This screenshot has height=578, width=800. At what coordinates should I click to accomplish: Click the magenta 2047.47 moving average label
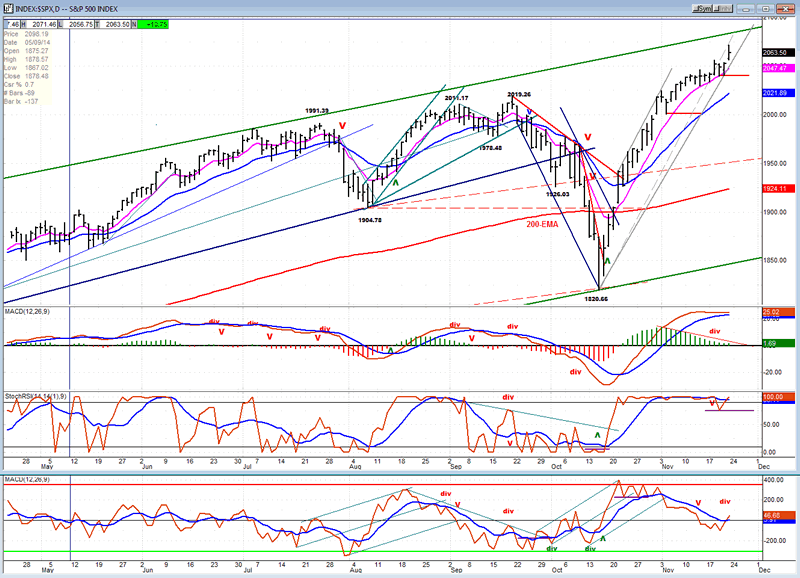[778, 68]
